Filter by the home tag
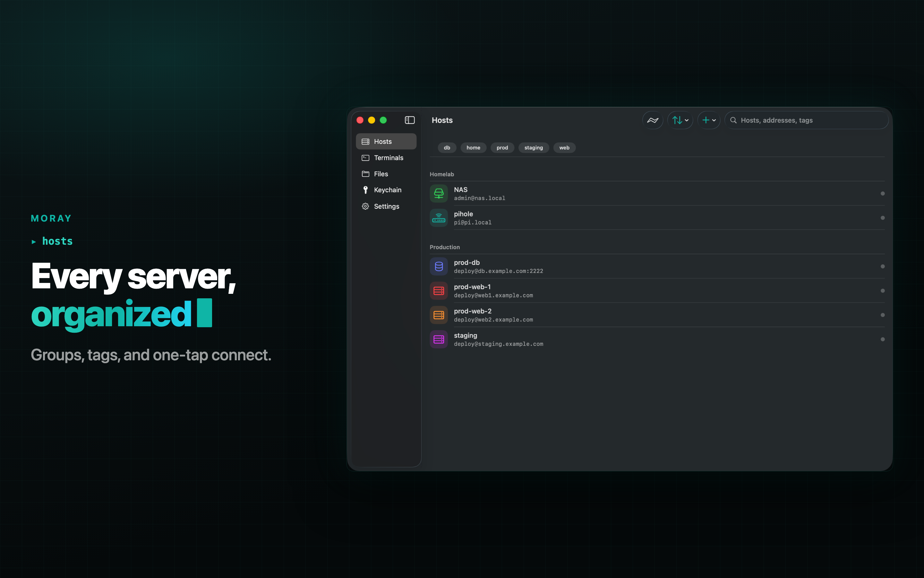Image resolution: width=924 pixels, height=578 pixels. coord(473,148)
